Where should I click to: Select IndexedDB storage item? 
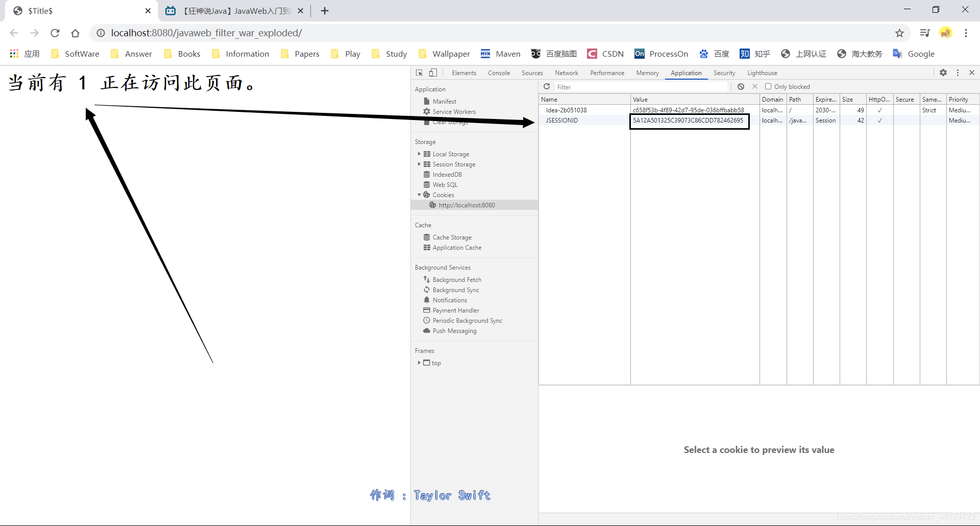[x=447, y=175]
